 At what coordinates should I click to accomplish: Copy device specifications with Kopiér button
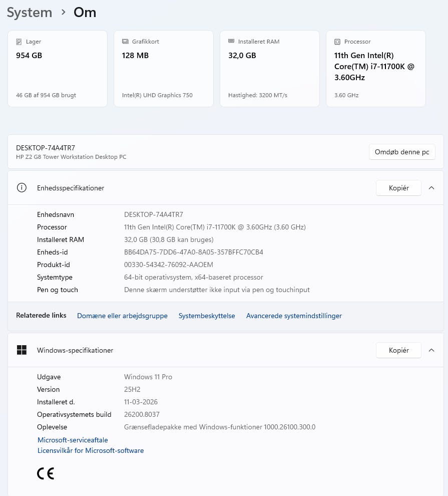coord(398,188)
